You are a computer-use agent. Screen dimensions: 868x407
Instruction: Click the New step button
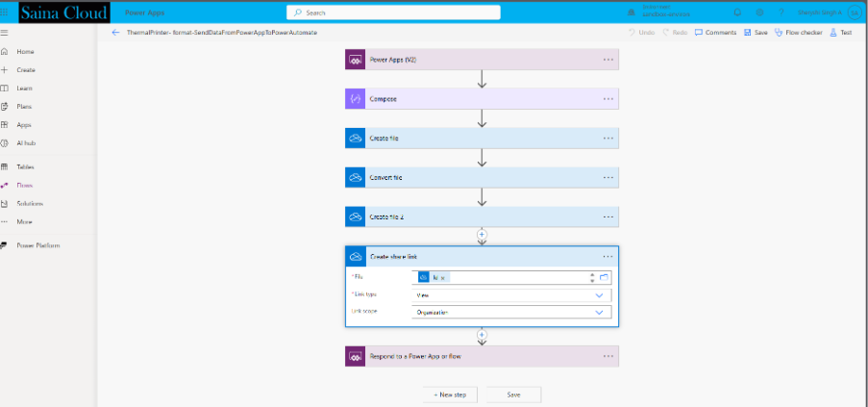point(451,394)
